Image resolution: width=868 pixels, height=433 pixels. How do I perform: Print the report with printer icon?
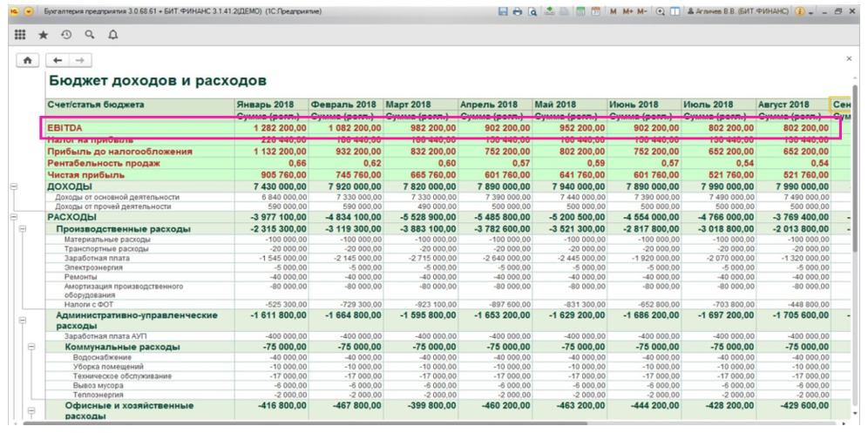pyautogui.click(x=516, y=10)
